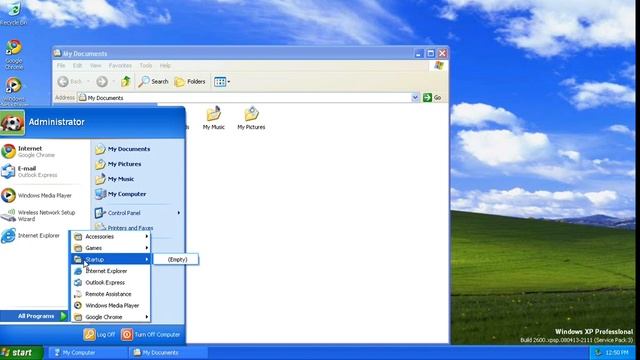Close the My Documents window

(x=442, y=53)
